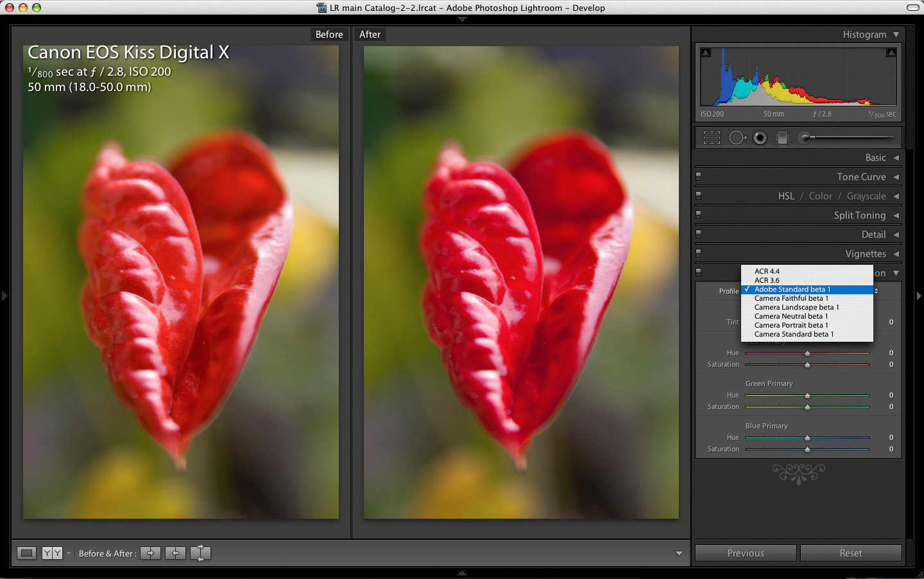The width and height of the screenshot is (924, 579).
Task: Click the After photo preview
Action: click(x=521, y=282)
